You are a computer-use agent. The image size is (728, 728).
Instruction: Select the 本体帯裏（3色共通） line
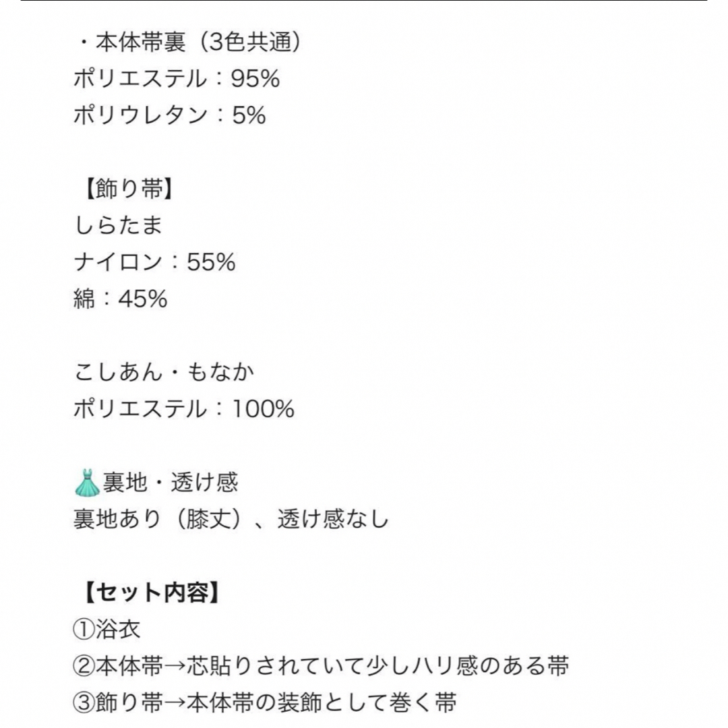tap(190, 42)
